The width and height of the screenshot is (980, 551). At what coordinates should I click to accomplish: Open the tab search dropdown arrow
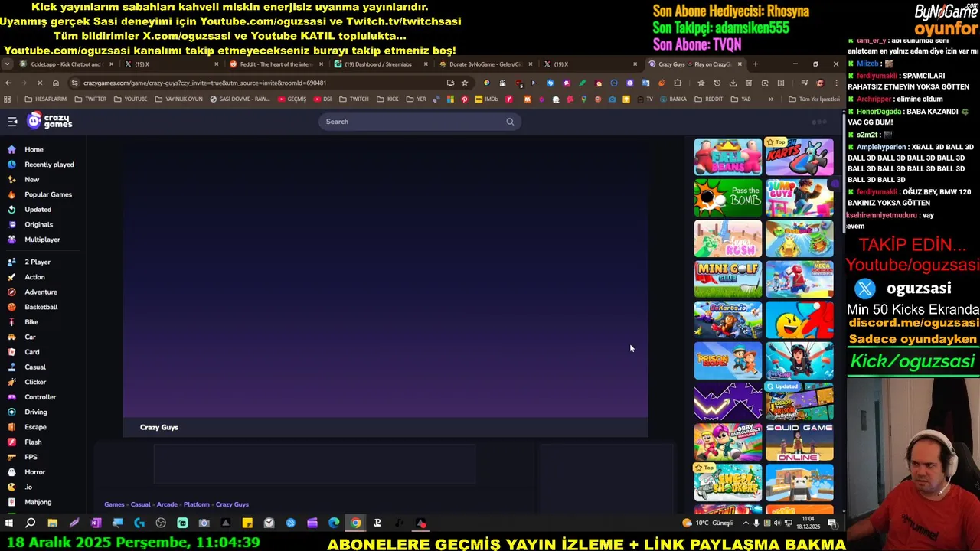click(8, 64)
